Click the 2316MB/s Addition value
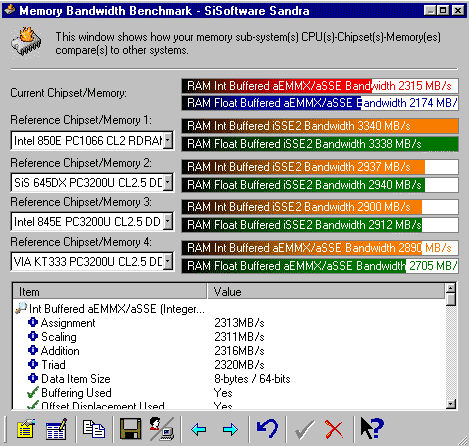 (239, 351)
